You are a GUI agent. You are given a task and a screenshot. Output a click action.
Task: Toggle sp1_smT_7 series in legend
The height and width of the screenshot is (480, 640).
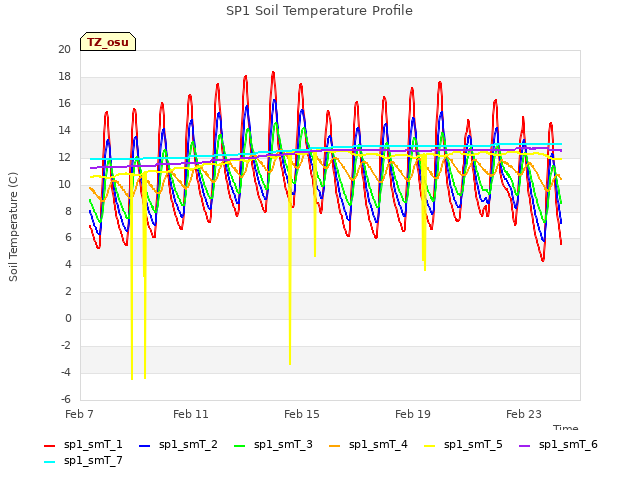[x=83, y=460]
